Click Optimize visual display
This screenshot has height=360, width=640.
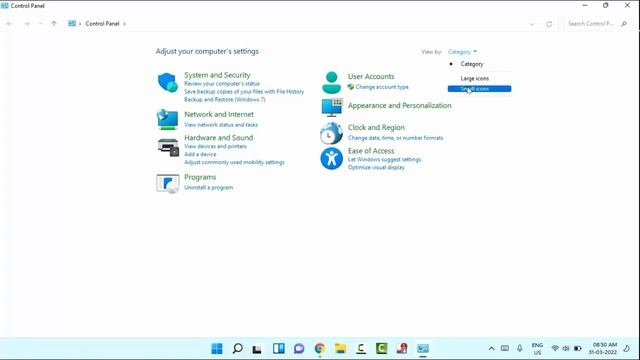click(376, 167)
